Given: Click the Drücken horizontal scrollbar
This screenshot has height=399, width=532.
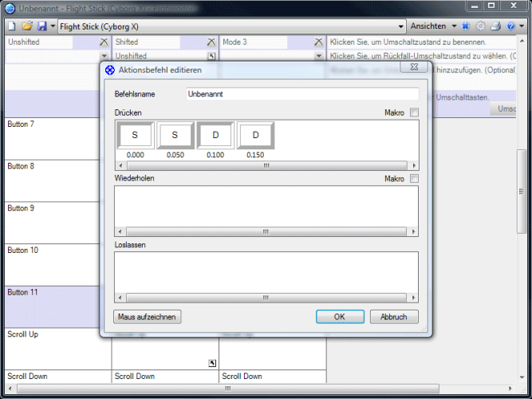Looking at the screenshot, I should pyautogui.click(x=266, y=166).
